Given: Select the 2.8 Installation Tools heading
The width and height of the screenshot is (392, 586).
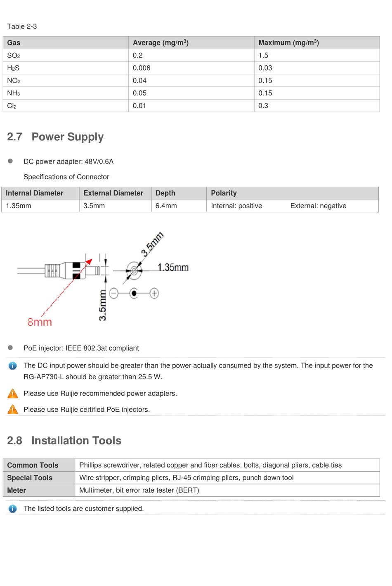Looking at the screenshot, I should 64,441.
